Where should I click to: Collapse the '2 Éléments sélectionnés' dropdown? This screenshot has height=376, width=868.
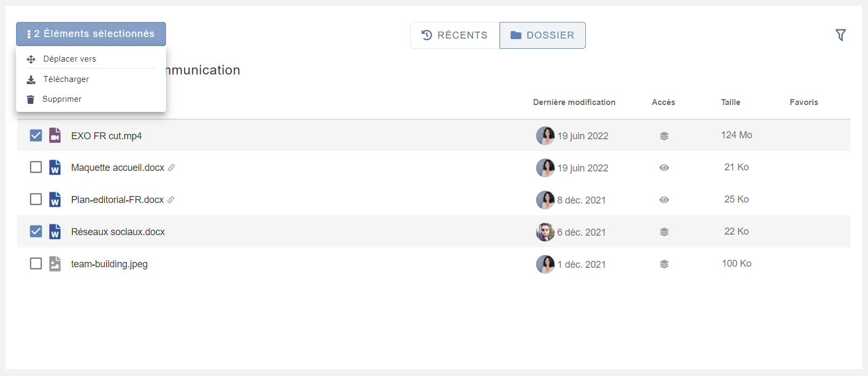click(91, 34)
